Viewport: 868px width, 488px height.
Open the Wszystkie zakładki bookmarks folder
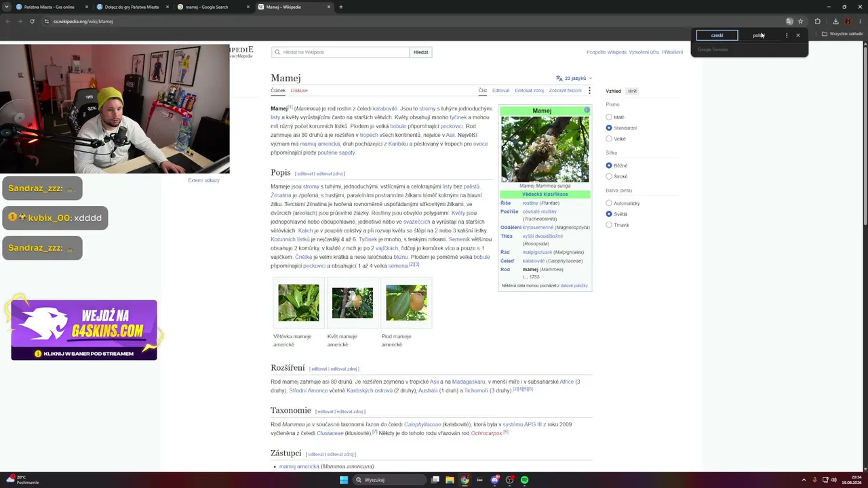842,34
